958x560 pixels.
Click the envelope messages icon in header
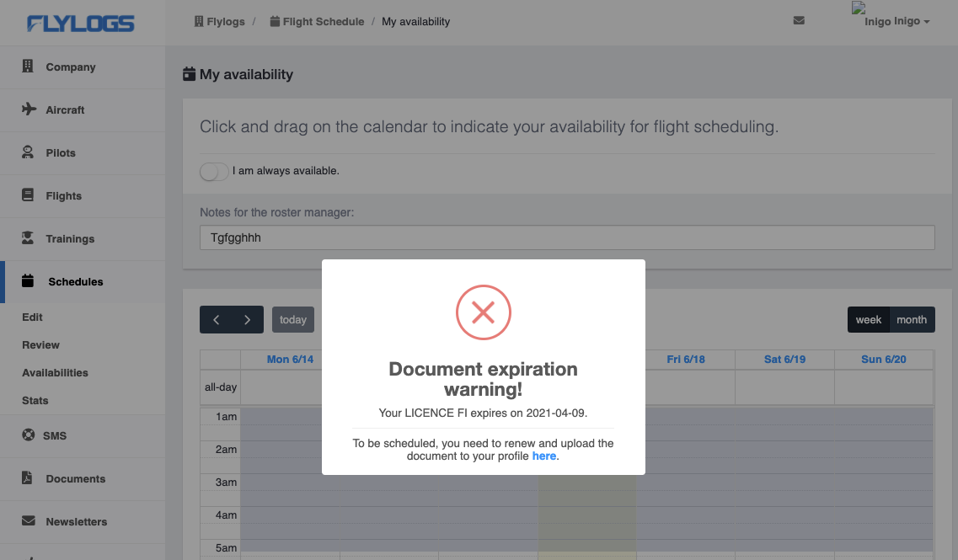coord(799,21)
